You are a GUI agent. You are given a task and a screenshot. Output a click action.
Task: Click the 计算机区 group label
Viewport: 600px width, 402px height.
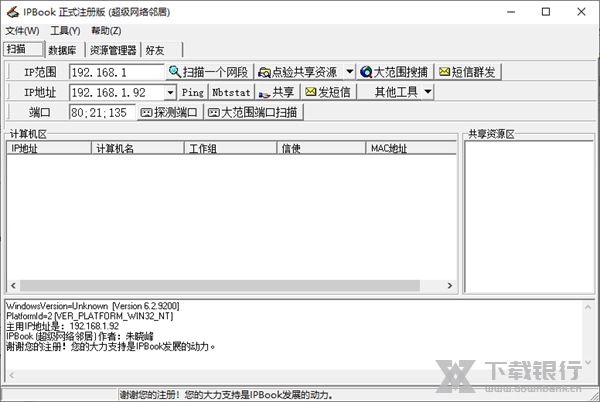(x=28, y=134)
